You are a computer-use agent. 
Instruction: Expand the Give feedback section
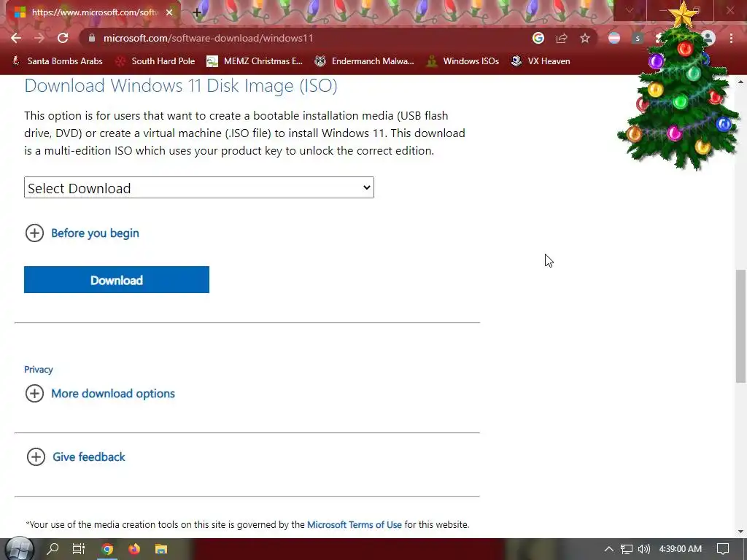pos(76,456)
